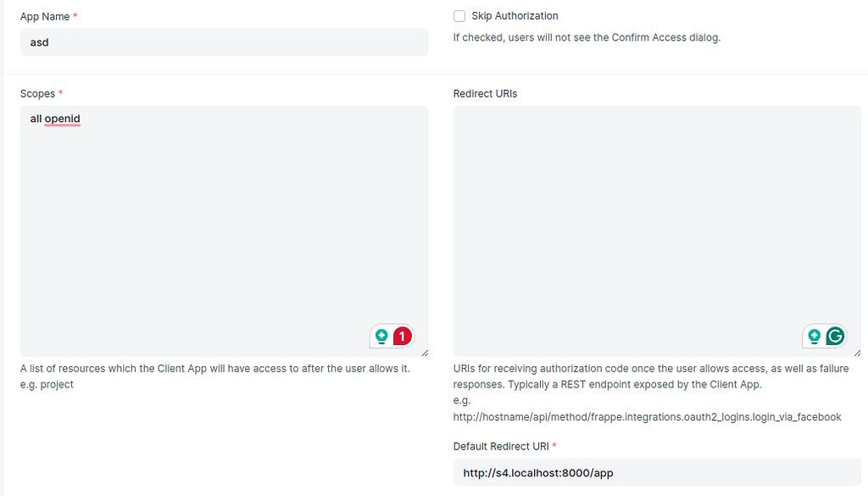Click the Scopes description mentioning project

click(x=215, y=376)
